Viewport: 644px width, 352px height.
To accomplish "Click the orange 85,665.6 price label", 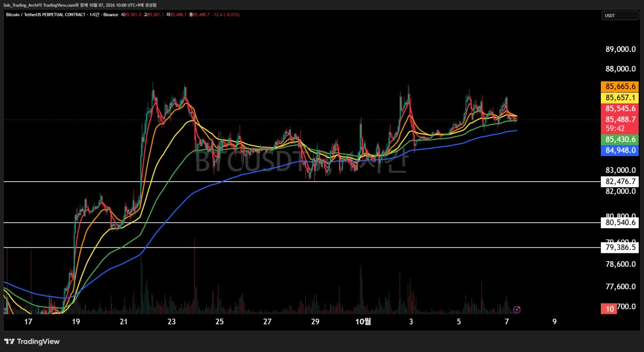I will (x=620, y=86).
